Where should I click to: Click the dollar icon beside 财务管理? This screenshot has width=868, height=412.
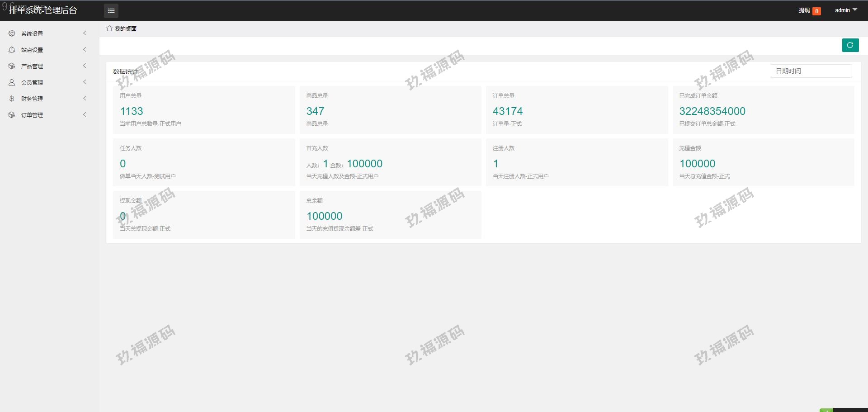[x=12, y=99]
